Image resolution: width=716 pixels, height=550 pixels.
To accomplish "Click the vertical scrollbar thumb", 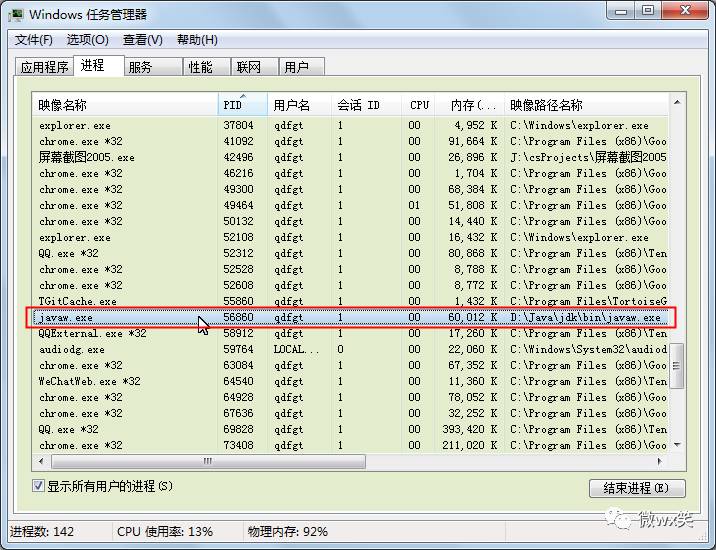I will pyautogui.click(x=676, y=365).
